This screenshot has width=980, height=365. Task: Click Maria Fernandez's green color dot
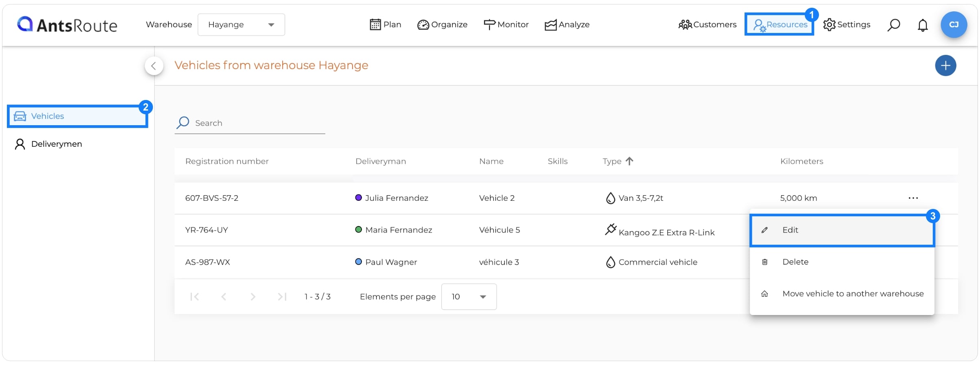(358, 230)
